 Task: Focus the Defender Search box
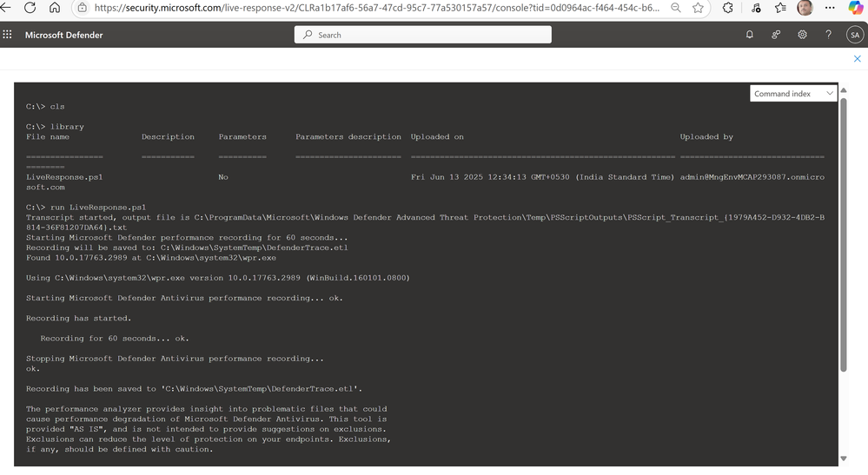point(423,35)
